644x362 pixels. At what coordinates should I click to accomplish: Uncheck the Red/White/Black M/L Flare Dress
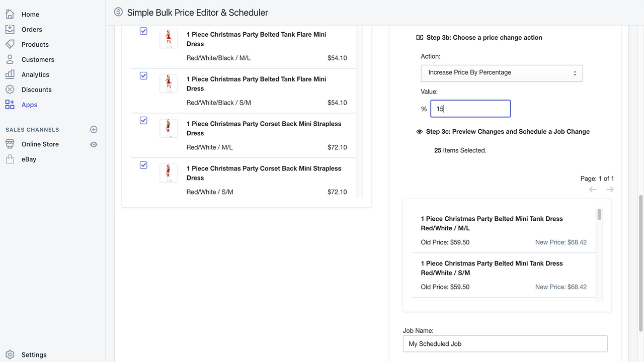pos(143,31)
